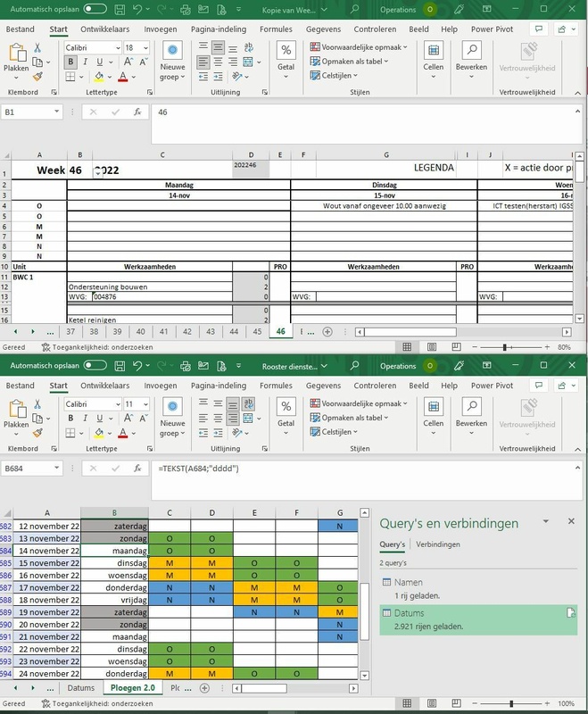Toggle Underline in top window ribbon
Viewport: 588px width, 714px height.
click(x=99, y=62)
